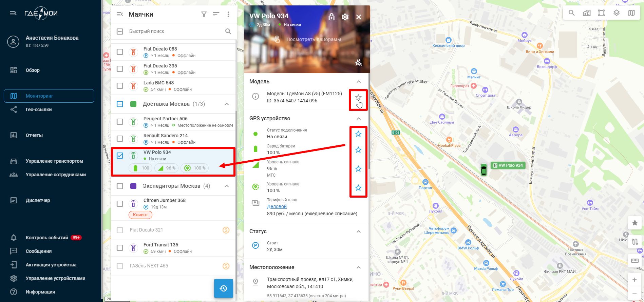Click the lock icon on VW Polo 934 card
The image size is (644, 302).
[x=332, y=17]
